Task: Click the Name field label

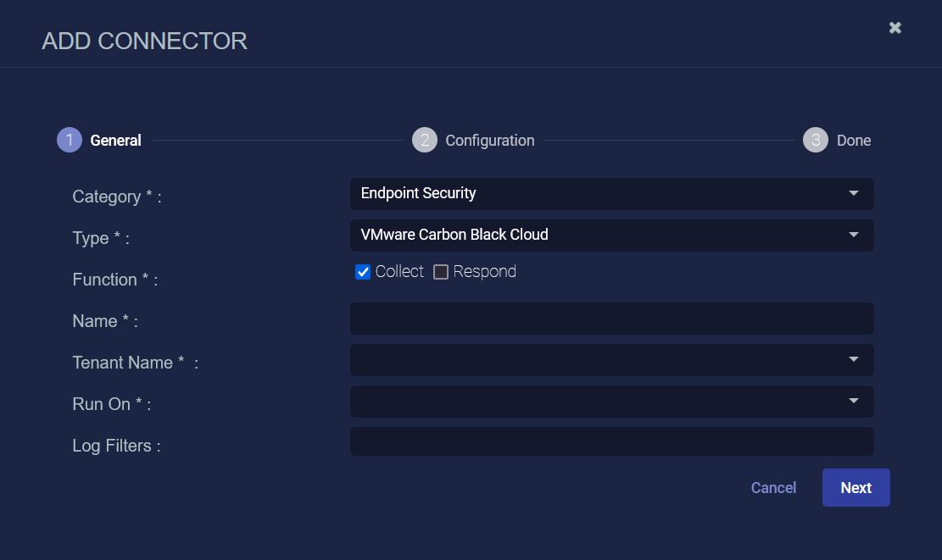Action: (105, 321)
